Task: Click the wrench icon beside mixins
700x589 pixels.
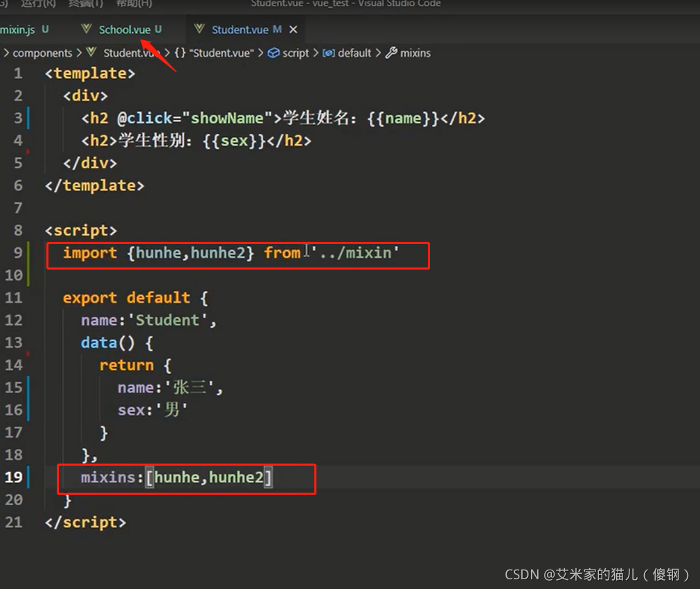Action: pyautogui.click(x=391, y=53)
